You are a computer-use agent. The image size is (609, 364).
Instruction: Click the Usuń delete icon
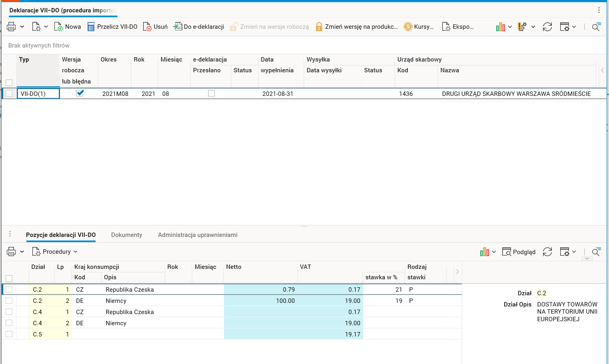147,27
